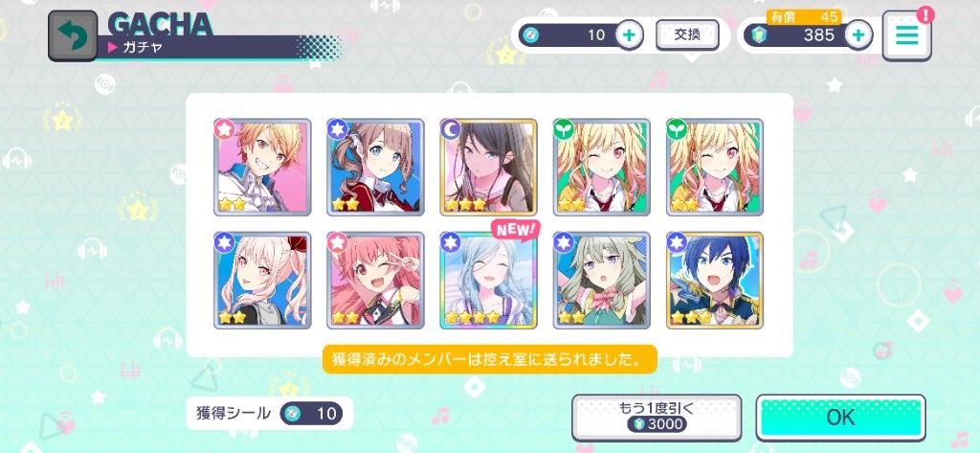Viewport: 980px width, 453px height.
Task: Add more gacha stickers with plus icon
Action: 630,35
